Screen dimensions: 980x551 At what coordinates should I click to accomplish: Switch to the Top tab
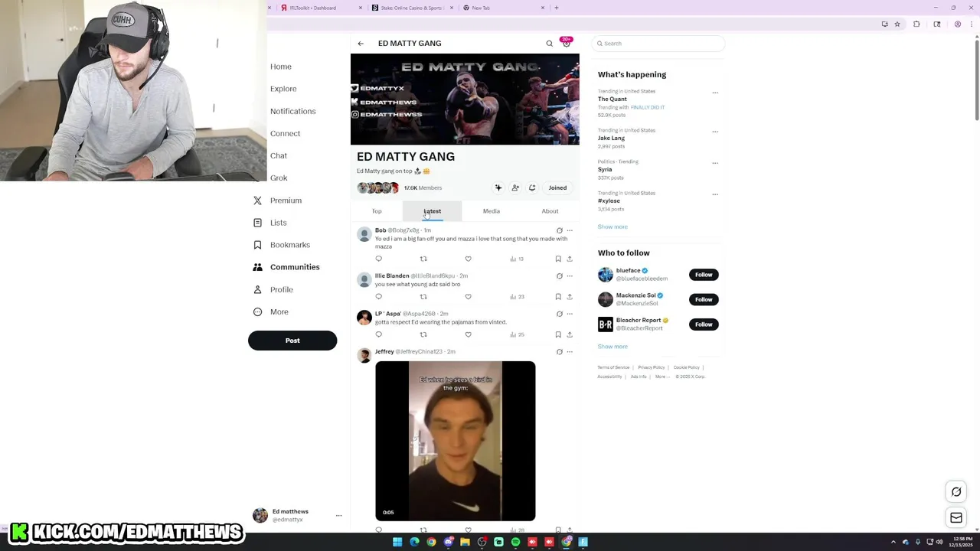point(377,211)
